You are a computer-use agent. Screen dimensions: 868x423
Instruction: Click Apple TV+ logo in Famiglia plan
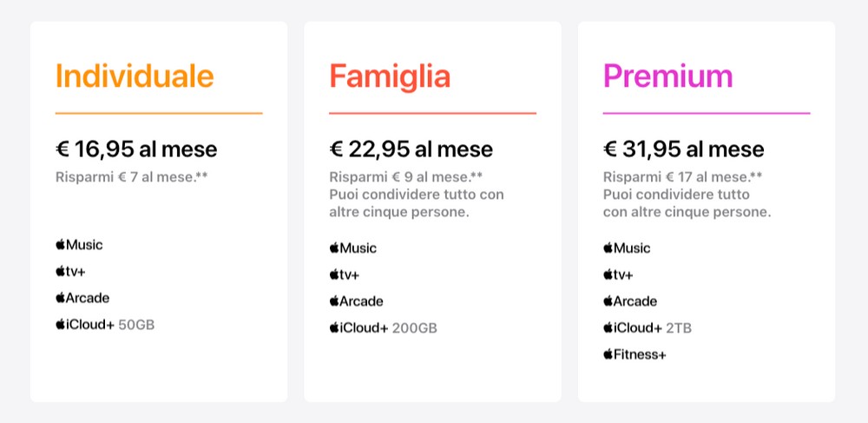pos(345,274)
